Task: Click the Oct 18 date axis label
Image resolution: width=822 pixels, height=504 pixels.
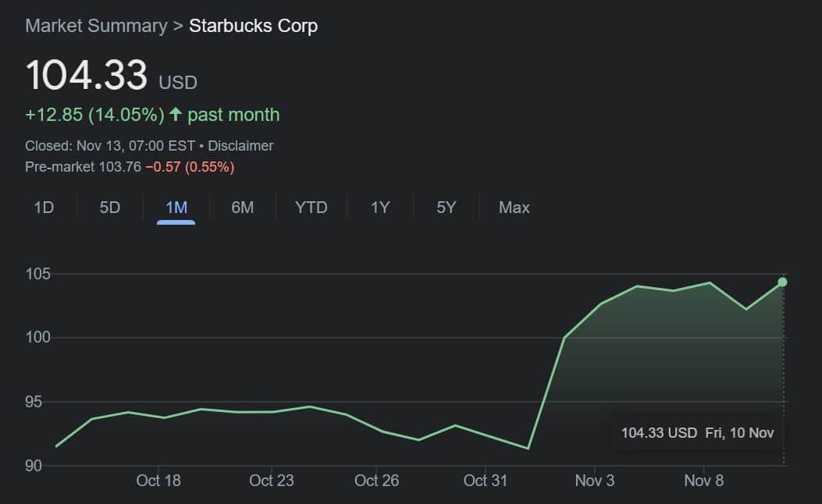Action: coord(158,481)
